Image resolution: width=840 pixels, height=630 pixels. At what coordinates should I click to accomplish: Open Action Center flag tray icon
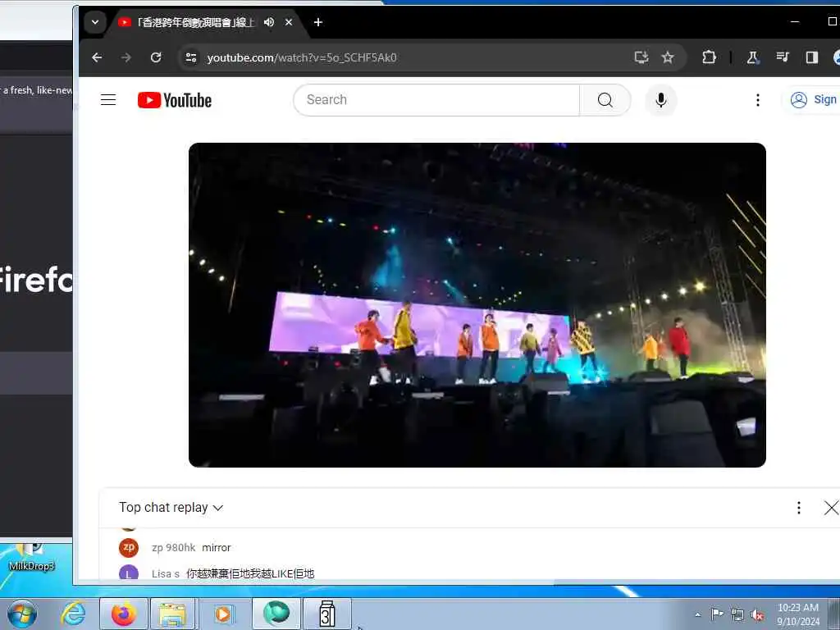coord(717,614)
